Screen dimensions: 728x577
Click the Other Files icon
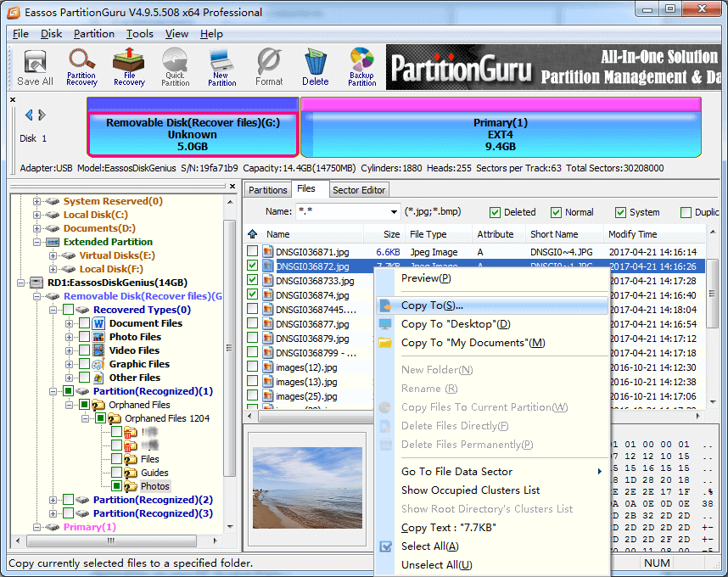pos(98,378)
